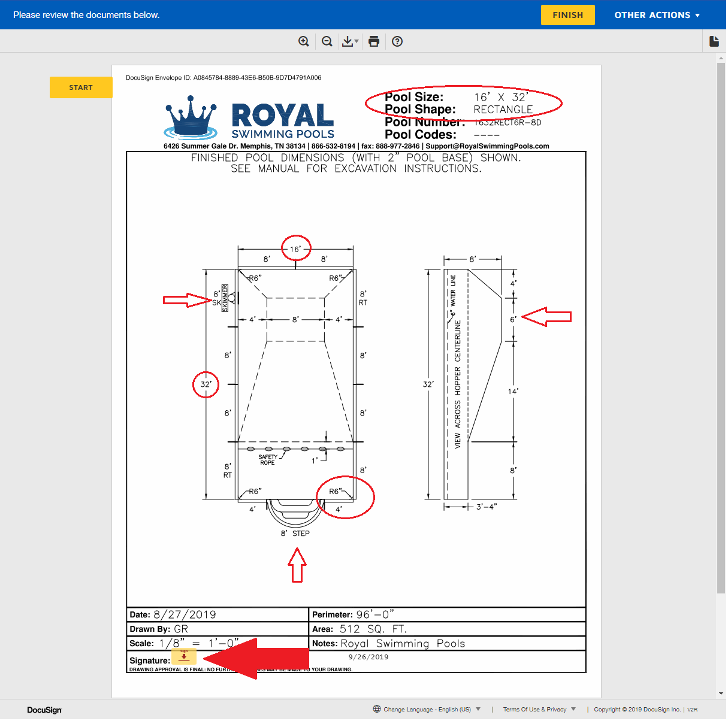Click the help question mark icon
This screenshot has width=728, height=721.
click(x=397, y=41)
